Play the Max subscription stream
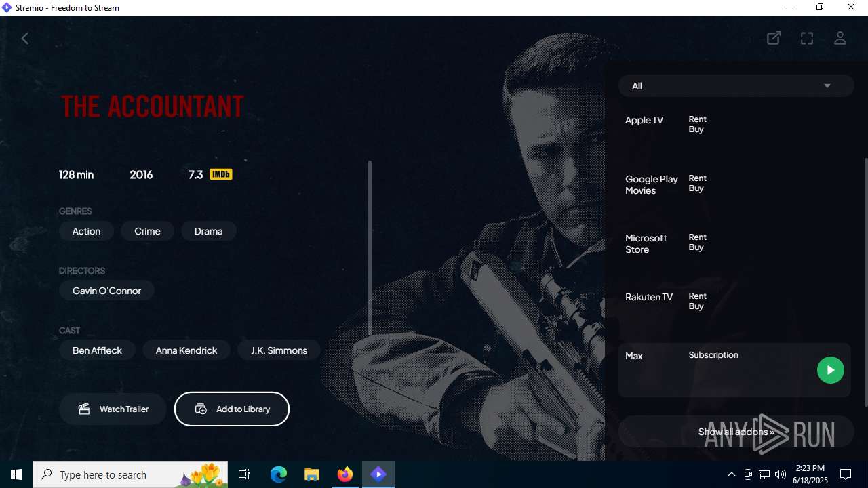The image size is (868, 488). click(830, 370)
